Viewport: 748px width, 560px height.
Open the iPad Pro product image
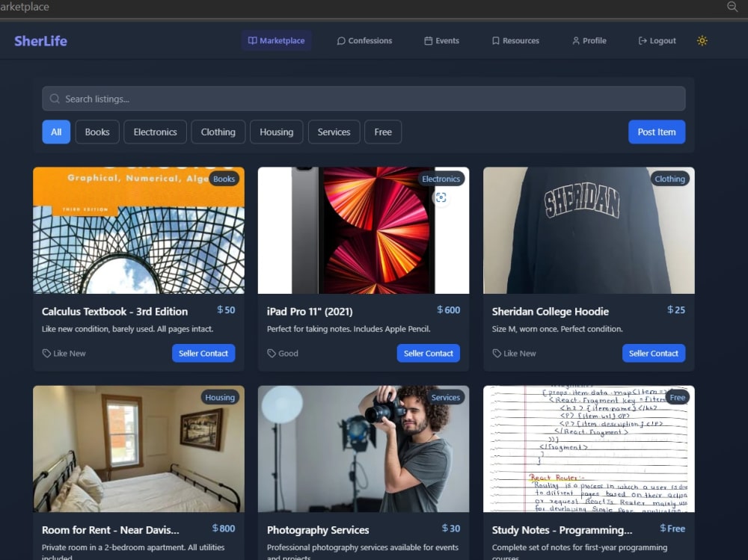pos(364,230)
